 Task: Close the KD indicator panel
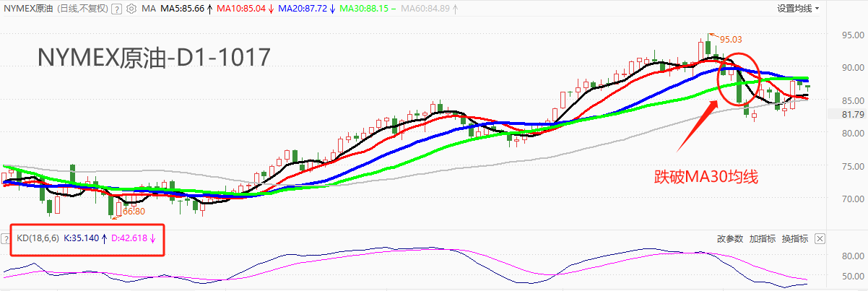coord(819,239)
